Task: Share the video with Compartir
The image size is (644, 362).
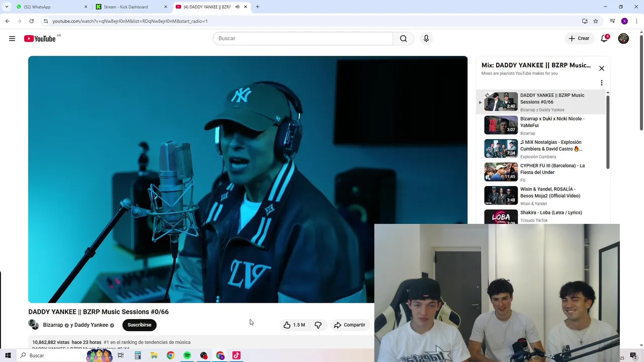Action: [350, 325]
